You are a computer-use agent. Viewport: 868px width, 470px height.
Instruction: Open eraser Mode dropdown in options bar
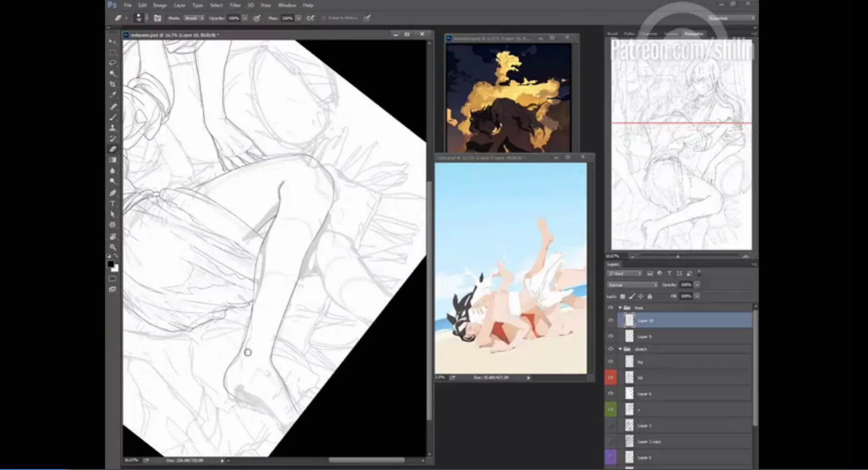(194, 18)
